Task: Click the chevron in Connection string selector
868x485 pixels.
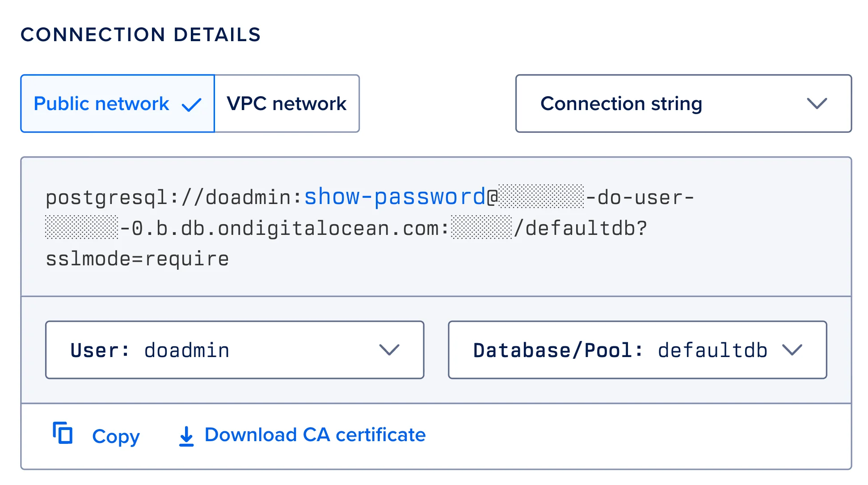Action: (817, 104)
